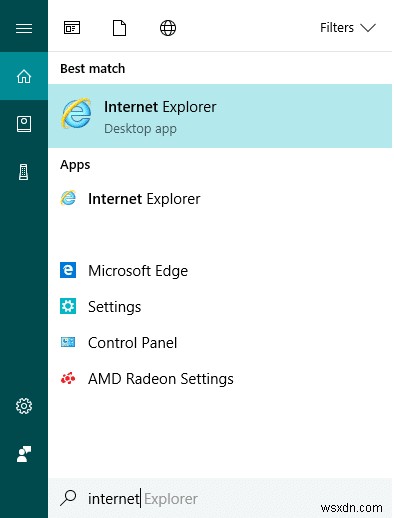
Task: Click the AMD Radeon Settings red icon
Action: click(68, 378)
